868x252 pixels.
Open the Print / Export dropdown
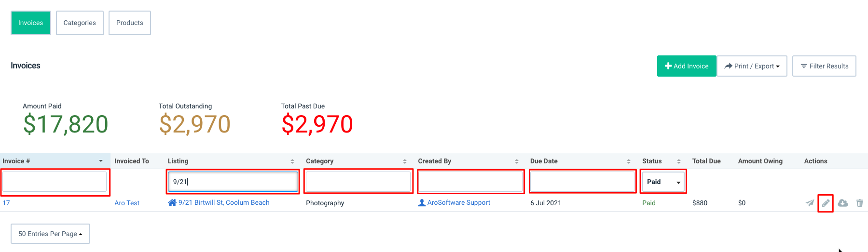point(752,66)
